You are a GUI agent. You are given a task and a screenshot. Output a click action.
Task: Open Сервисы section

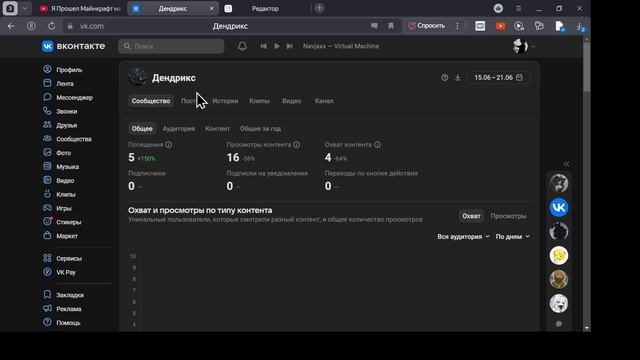[x=62, y=259]
